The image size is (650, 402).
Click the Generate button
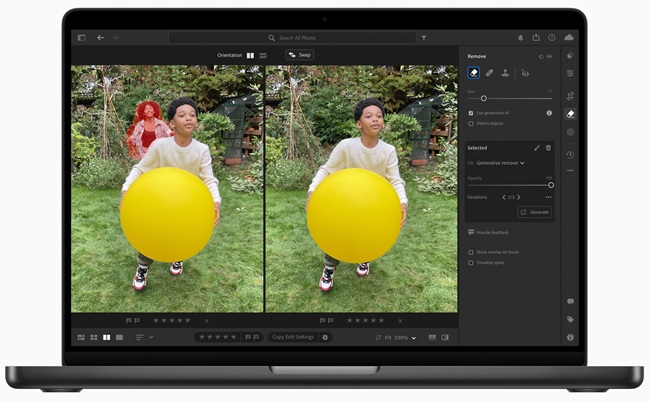coord(535,212)
